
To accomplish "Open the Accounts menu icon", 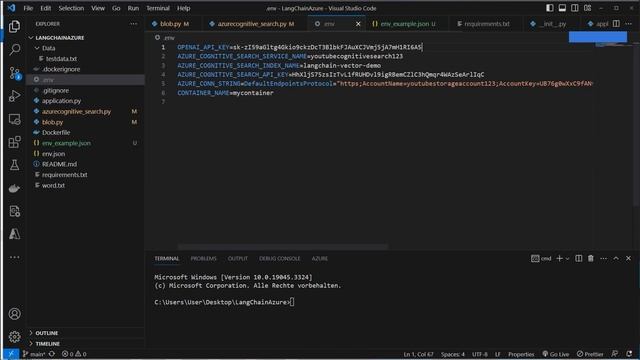I will [x=14, y=313].
